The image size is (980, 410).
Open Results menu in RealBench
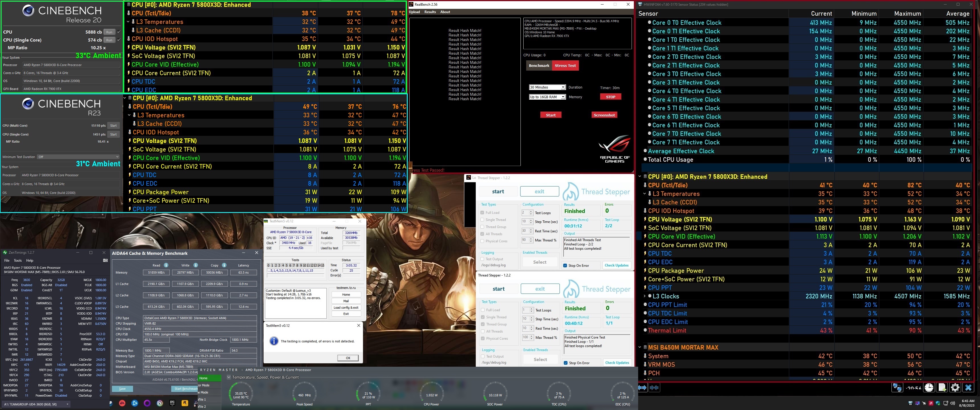pos(430,12)
